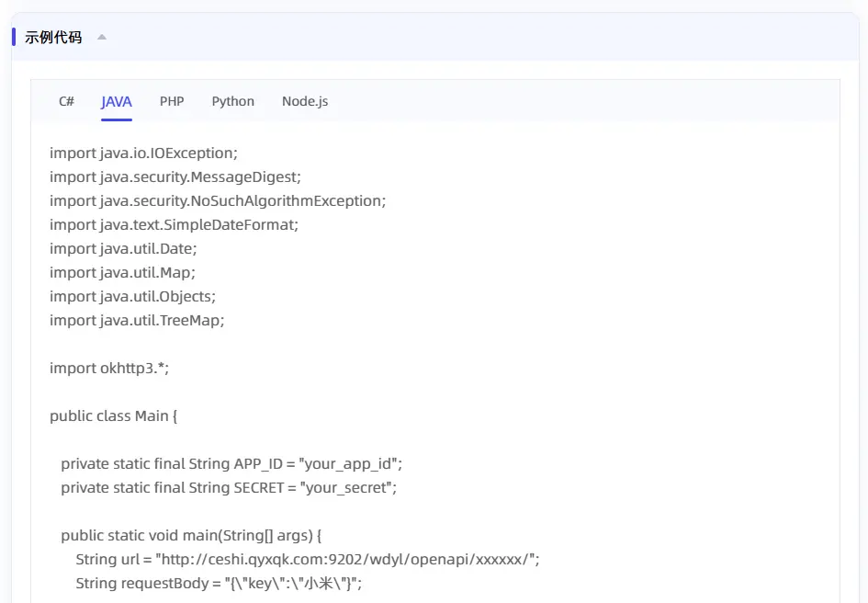Click the MessageDigest import line

175,176
